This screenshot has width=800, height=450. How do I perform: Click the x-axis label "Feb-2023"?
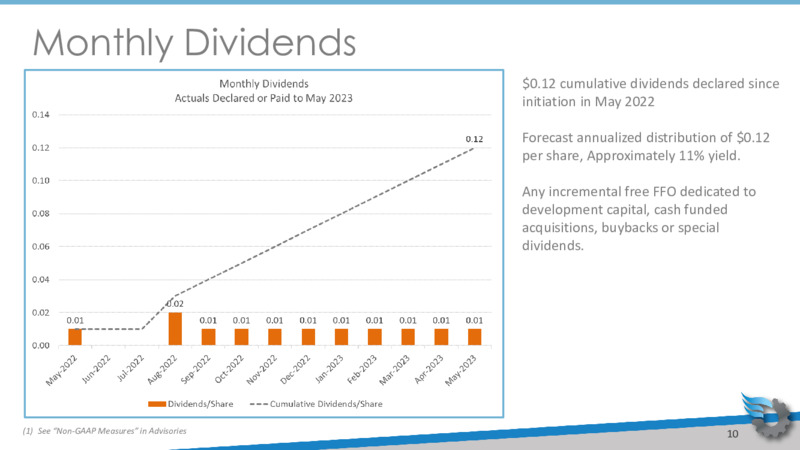[362, 369]
